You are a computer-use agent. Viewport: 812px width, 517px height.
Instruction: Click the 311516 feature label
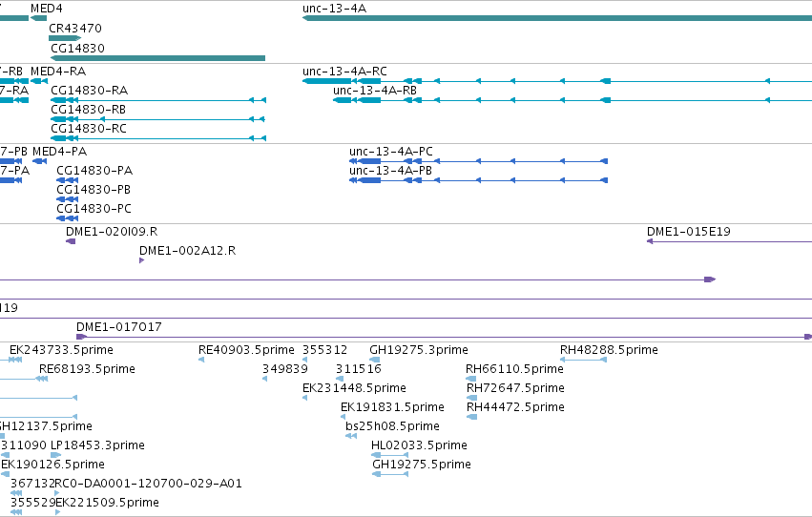coord(359,368)
